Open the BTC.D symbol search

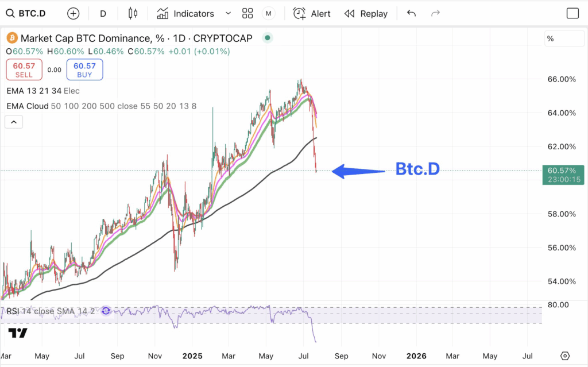[x=26, y=14]
